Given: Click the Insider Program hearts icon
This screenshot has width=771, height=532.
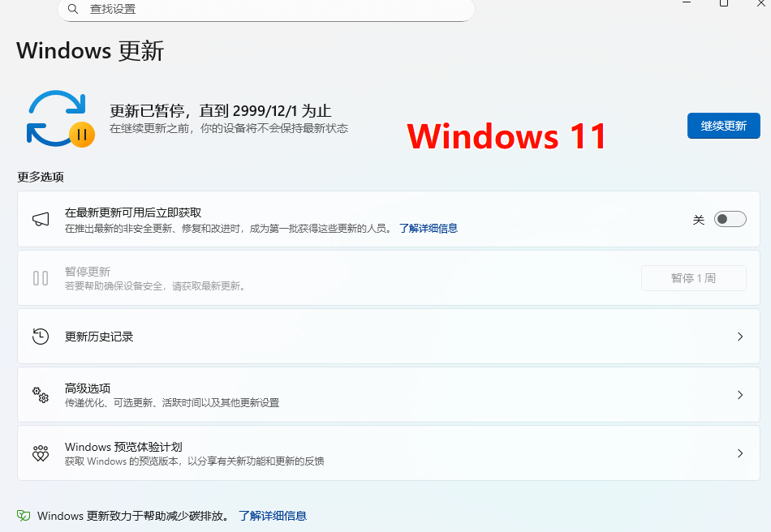Looking at the screenshot, I should [41, 453].
